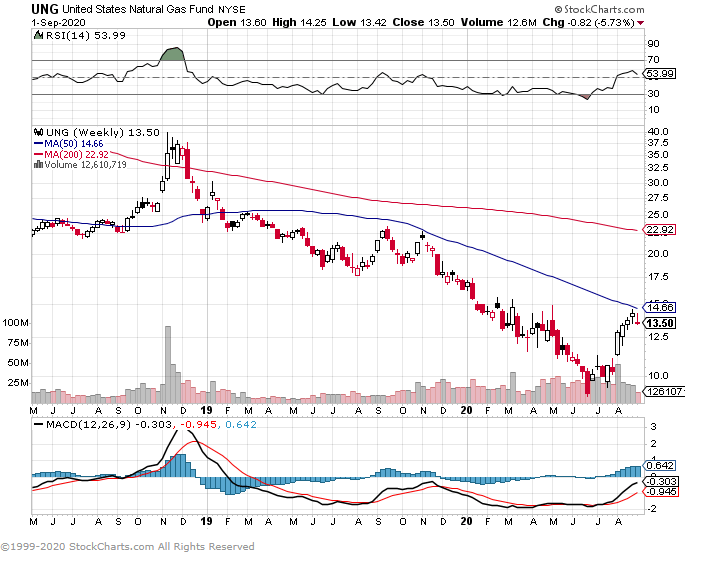Click the Close 13.50 value in header
This screenshot has width=702, height=564.
[x=423, y=22]
